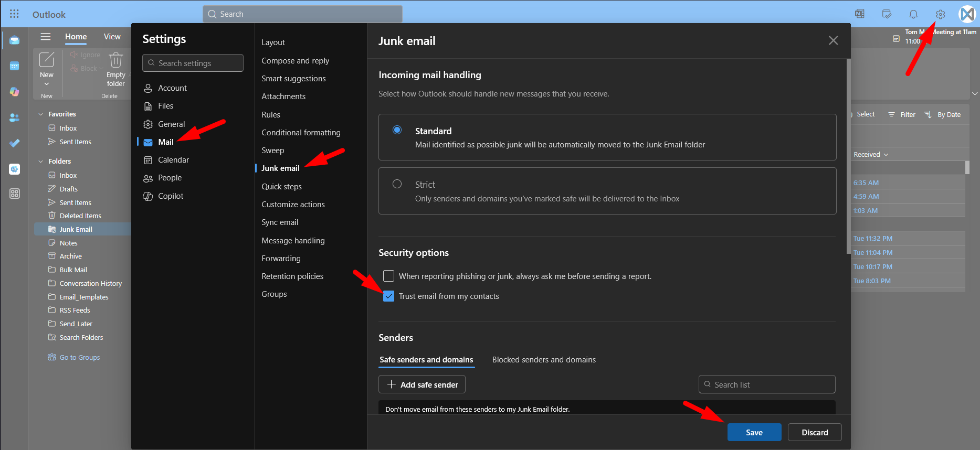Click Save button

tap(754, 432)
